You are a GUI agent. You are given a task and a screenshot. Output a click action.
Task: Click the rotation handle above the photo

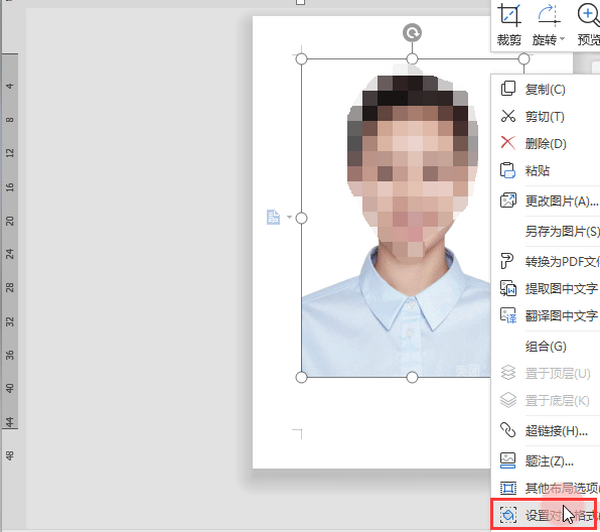(412, 33)
